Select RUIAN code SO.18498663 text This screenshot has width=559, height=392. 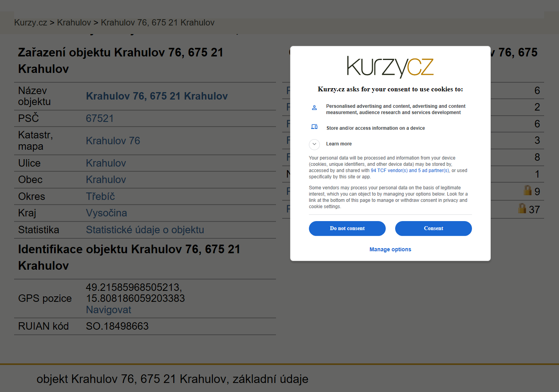click(117, 326)
